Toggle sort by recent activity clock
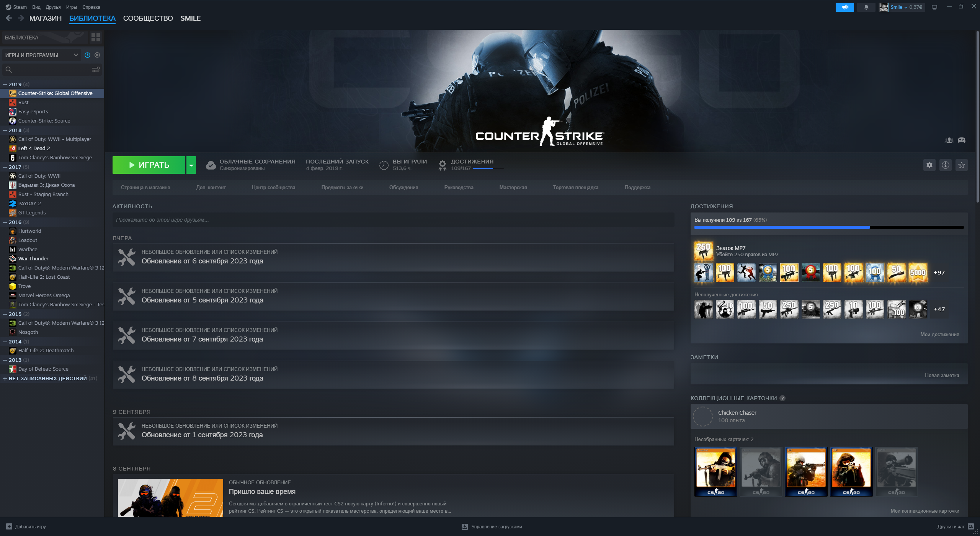Viewport: 980px width, 536px height. (x=87, y=55)
